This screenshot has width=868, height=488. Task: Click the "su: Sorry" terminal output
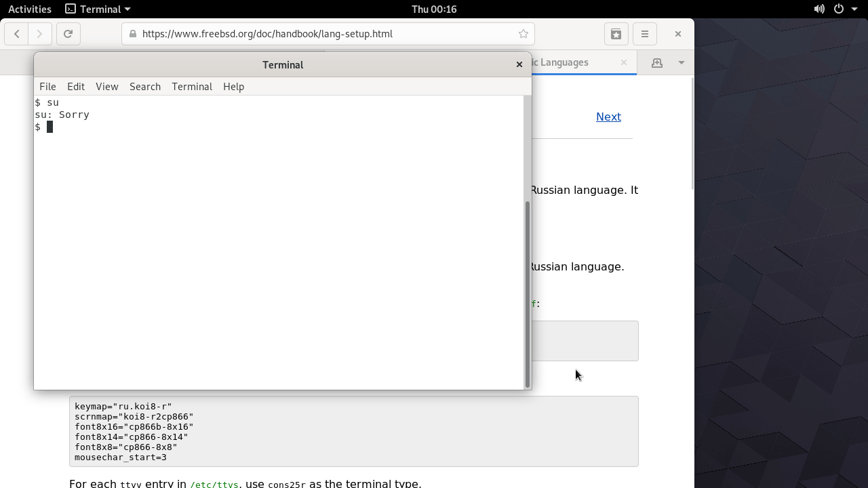[62, 115]
